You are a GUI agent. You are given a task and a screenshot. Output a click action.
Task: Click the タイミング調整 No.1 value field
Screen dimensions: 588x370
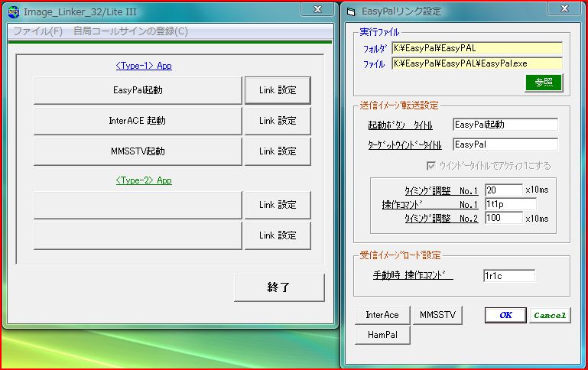tap(503, 189)
